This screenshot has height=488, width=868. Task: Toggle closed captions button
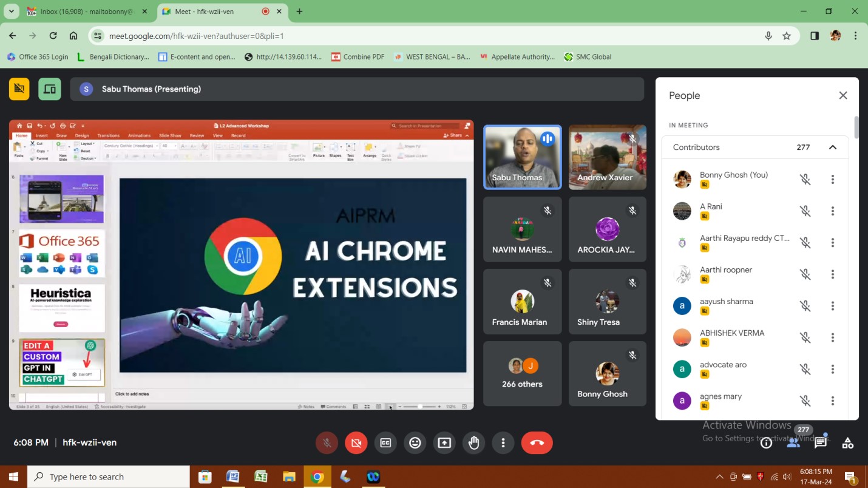(x=385, y=443)
